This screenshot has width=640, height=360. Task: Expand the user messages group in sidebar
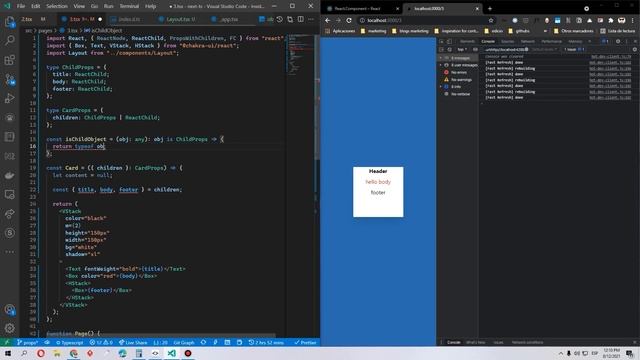pos(441,65)
